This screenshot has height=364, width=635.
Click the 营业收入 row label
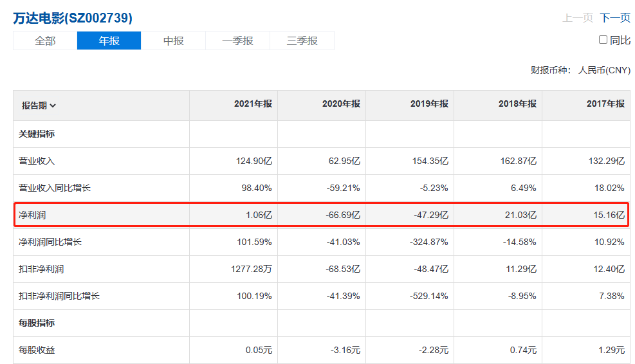[37, 161]
